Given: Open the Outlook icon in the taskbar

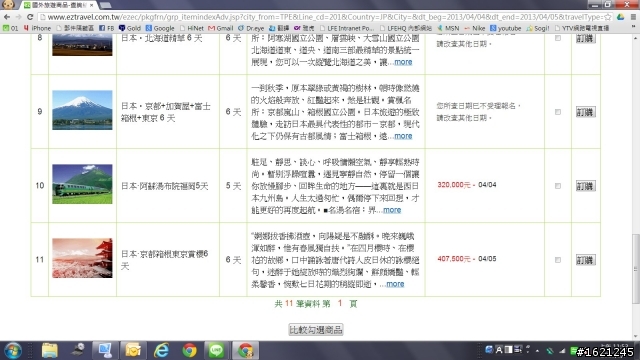Looking at the screenshot, I should click(x=133, y=351).
